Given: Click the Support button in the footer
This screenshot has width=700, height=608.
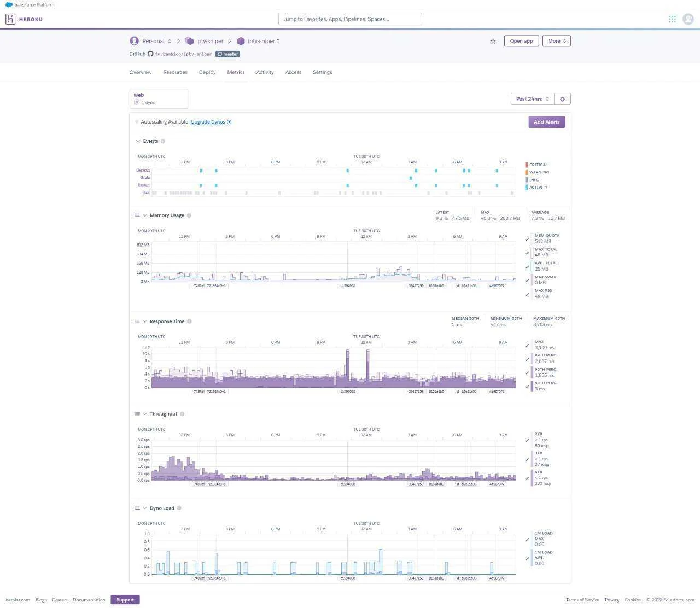Looking at the screenshot, I should [x=125, y=600].
